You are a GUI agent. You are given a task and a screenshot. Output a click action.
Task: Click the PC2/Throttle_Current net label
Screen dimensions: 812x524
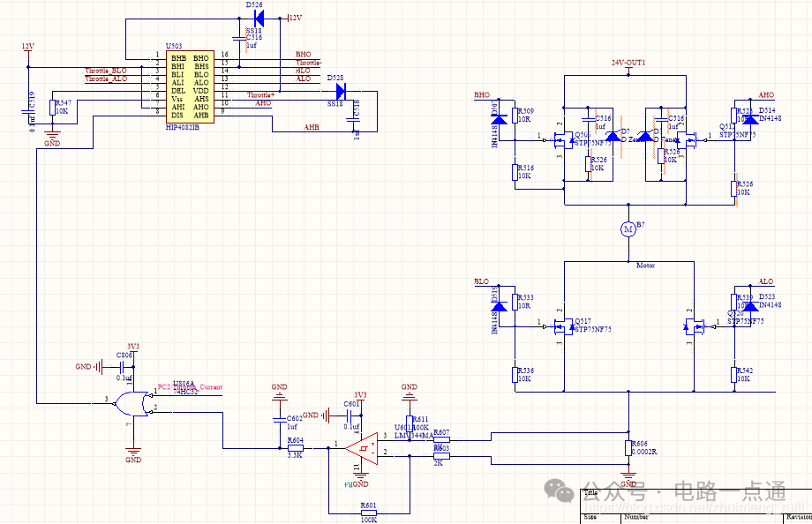tap(190, 386)
